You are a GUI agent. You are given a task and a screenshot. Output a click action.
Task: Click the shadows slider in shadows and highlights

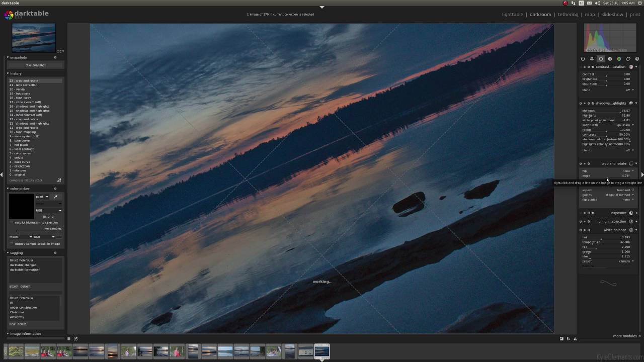coord(606,111)
